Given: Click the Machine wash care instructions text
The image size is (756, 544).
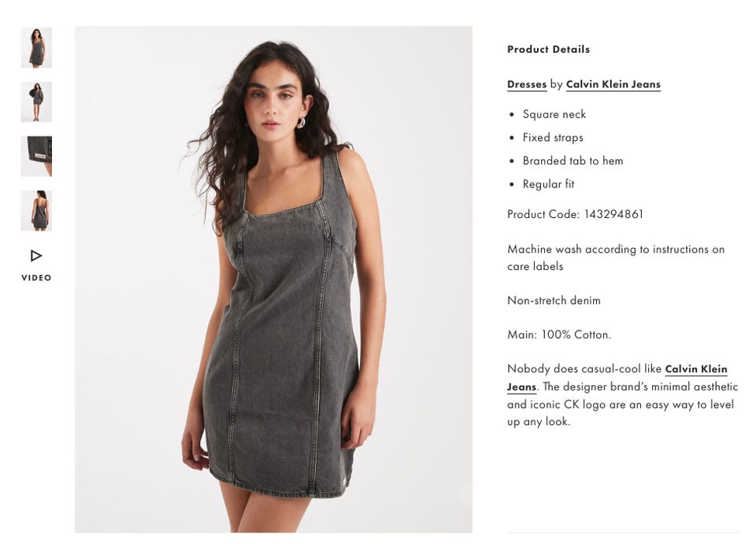Looking at the screenshot, I should pyautogui.click(x=616, y=257).
